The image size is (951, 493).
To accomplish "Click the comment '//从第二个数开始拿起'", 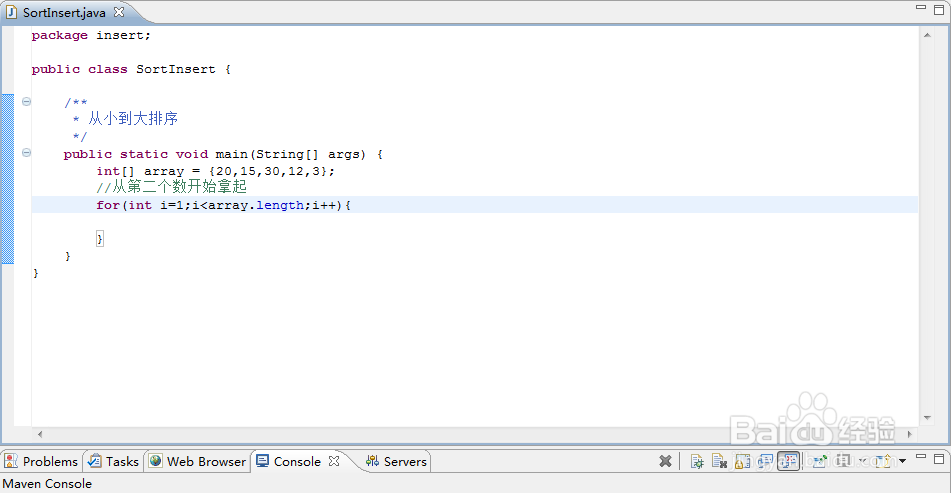I will [172, 187].
